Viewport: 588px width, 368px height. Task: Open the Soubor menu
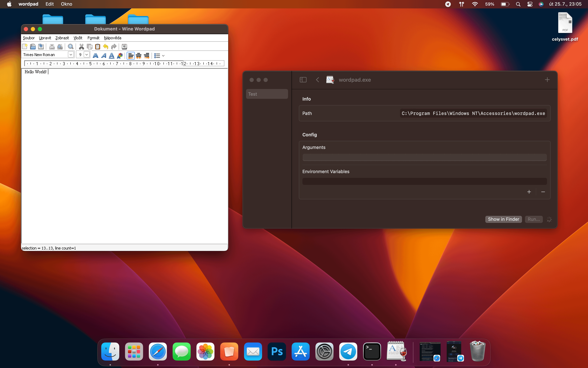coord(29,38)
